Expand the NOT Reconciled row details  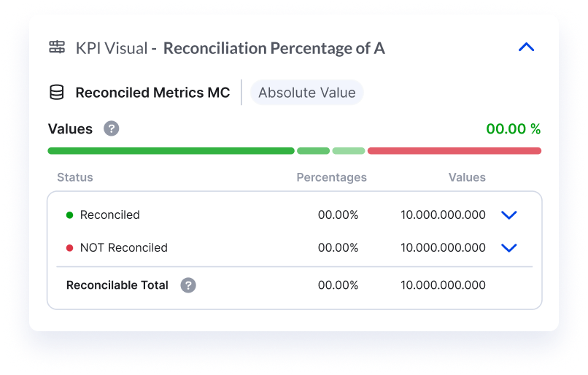509,248
